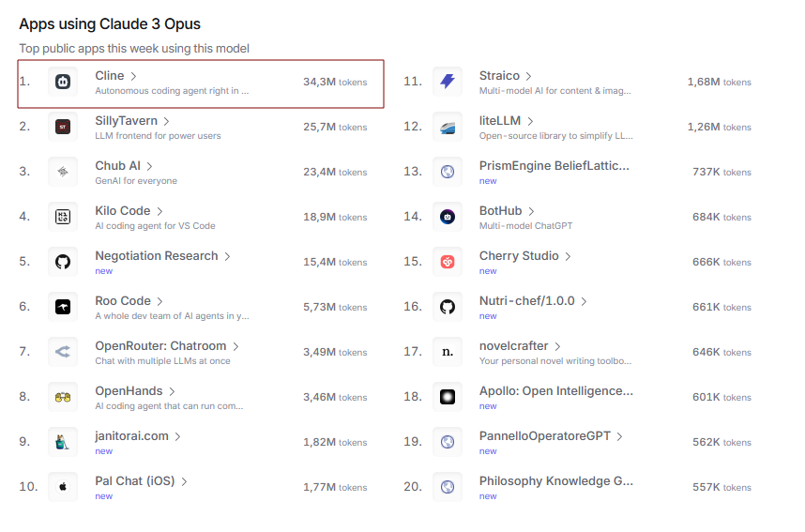
Task: Click the '18,9M tokens' value
Action: (x=335, y=218)
